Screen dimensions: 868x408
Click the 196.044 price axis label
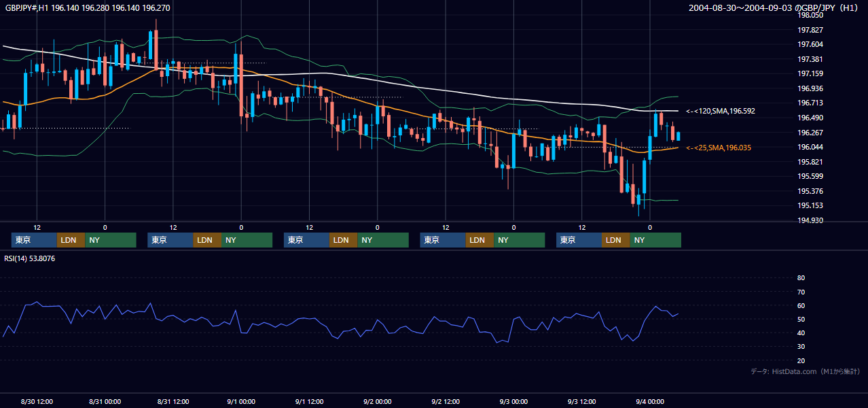[x=810, y=147]
